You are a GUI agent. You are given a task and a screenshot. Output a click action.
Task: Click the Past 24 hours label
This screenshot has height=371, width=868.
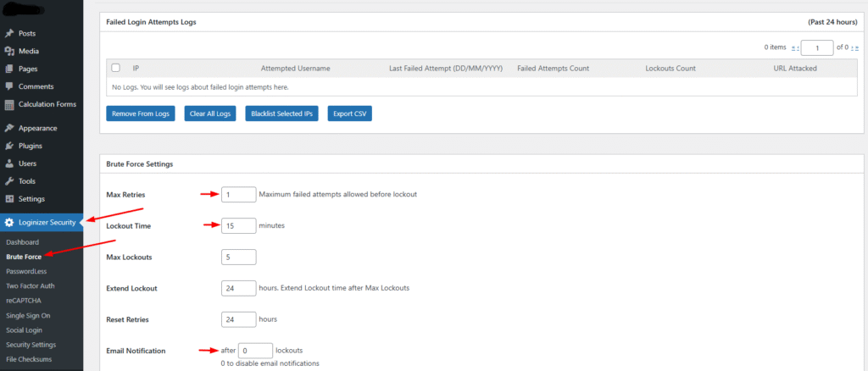click(x=832, y=22)
